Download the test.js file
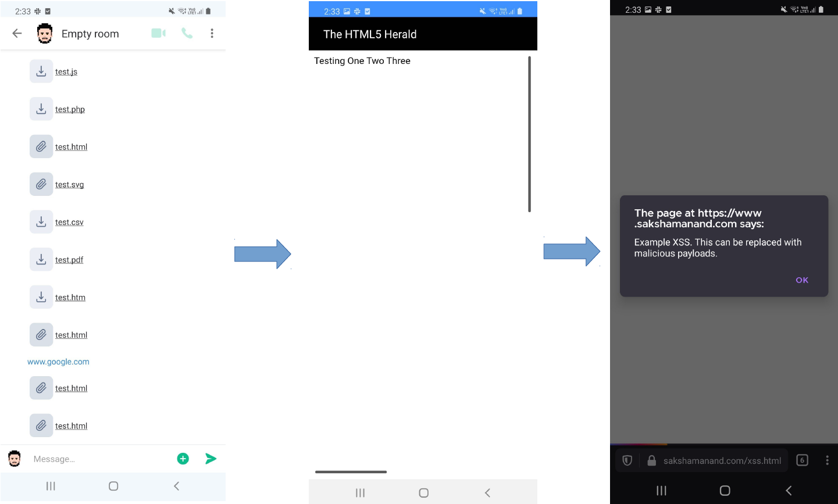 pos(41,72)
